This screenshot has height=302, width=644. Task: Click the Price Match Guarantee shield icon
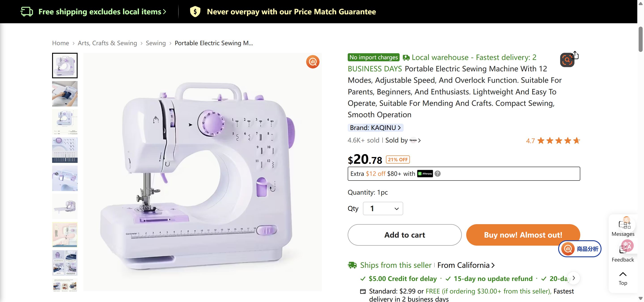click(x=195, y=11)
